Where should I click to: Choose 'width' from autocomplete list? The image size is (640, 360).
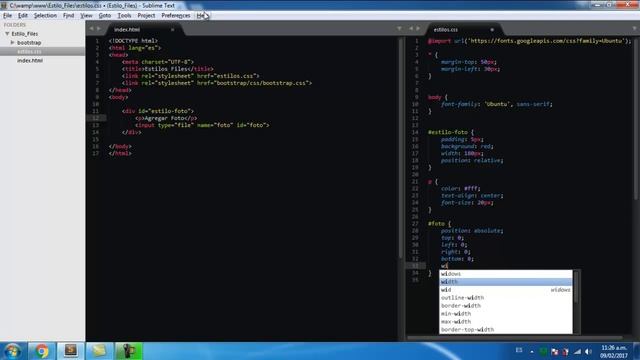pyautogui.click(x=506, y=282)
